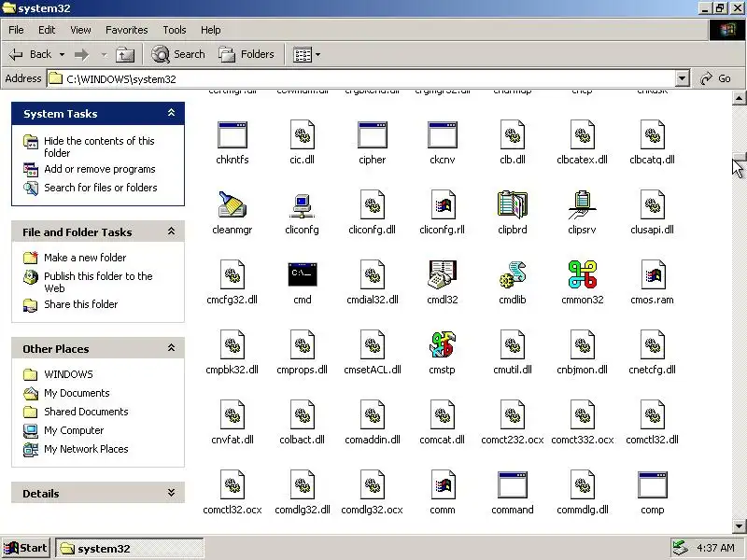
Task: Click the system32 taskbar button
Action: pos(129,548)
